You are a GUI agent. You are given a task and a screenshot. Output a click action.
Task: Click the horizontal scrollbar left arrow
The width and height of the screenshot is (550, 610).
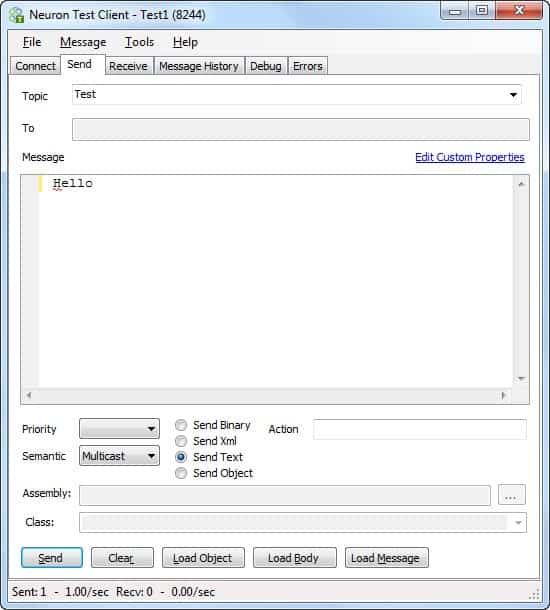click(x=28, y=395)
